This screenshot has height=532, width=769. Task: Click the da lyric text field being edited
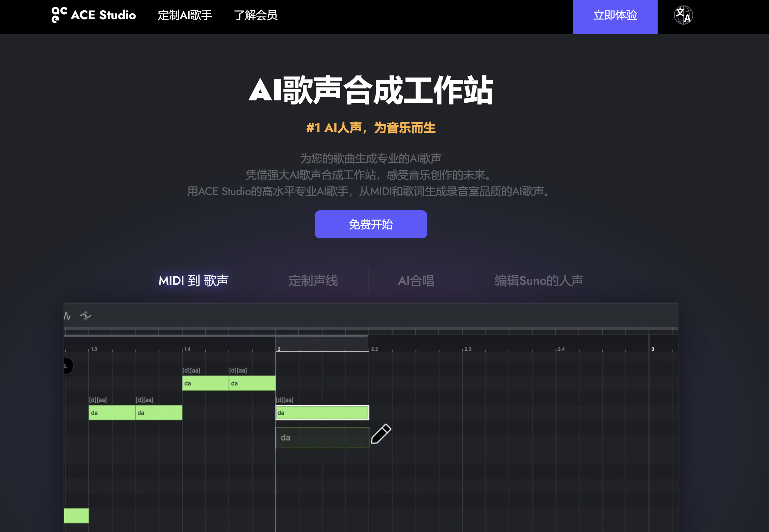tap(322, 437)
